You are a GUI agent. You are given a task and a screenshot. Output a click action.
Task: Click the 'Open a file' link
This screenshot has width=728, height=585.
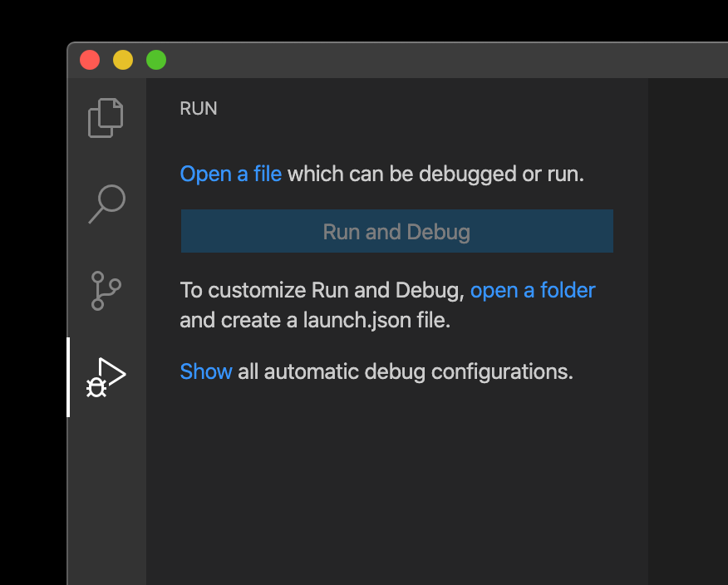[231, 174]
